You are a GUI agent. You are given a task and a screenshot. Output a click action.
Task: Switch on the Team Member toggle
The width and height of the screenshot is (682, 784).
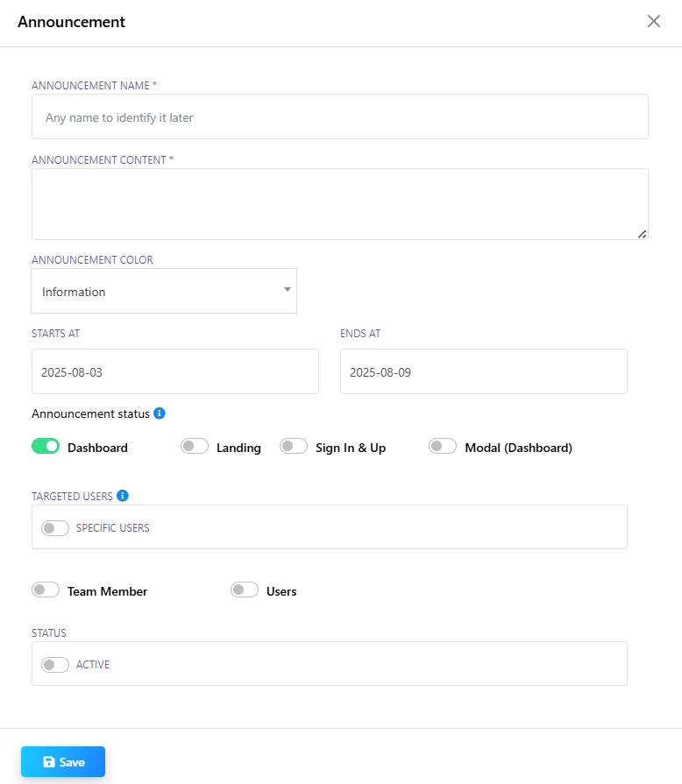pos(46,590)
